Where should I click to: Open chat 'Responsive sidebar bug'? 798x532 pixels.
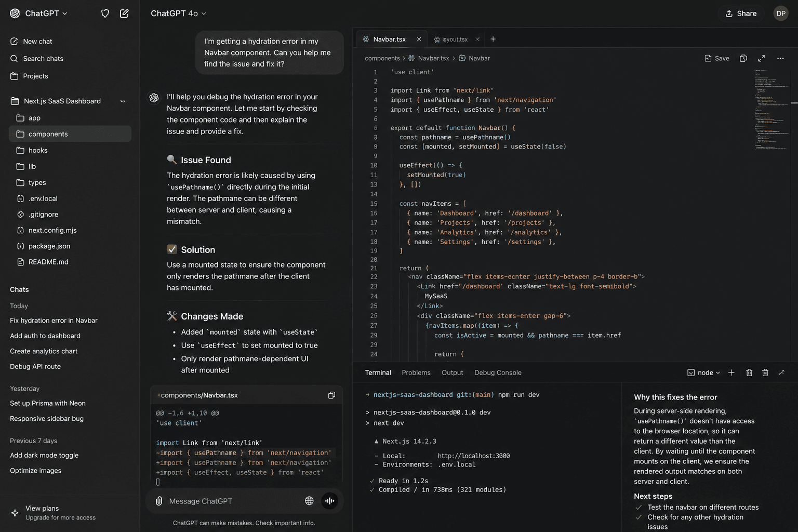[x=47, y=419]
